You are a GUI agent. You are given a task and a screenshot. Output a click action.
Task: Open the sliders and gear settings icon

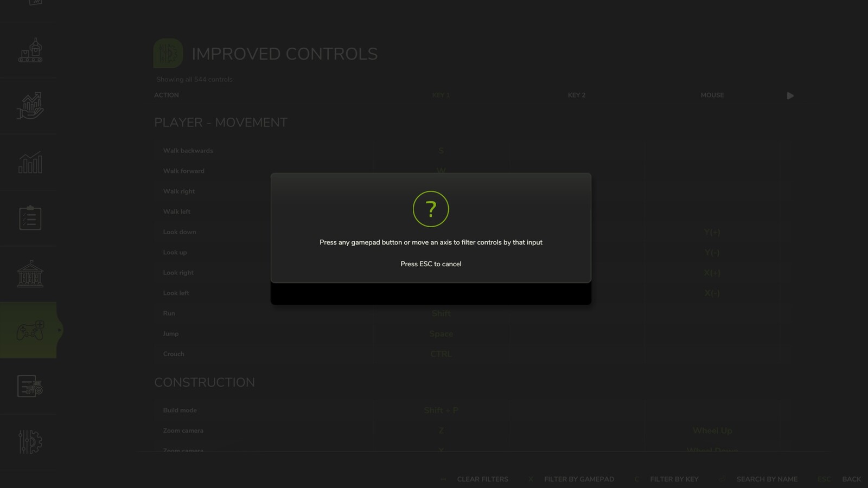pos(30,442)
